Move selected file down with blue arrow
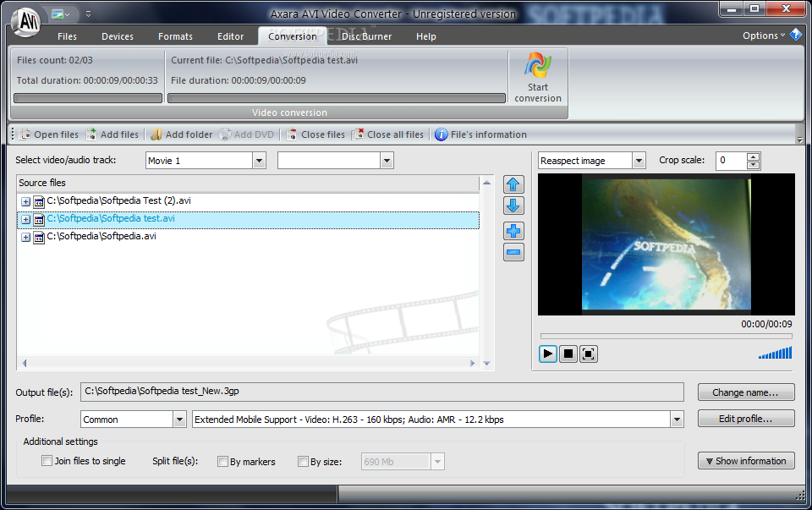 (x=513, y=206)
